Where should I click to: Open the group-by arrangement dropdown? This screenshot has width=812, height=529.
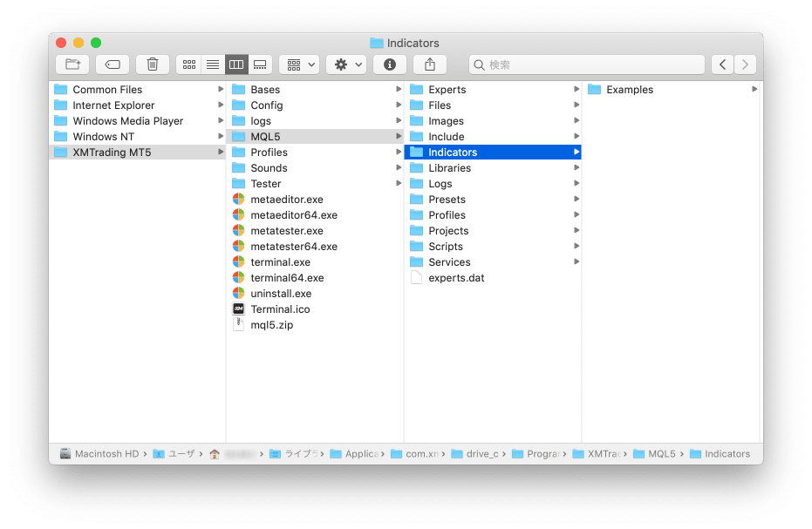coord(299,64)
